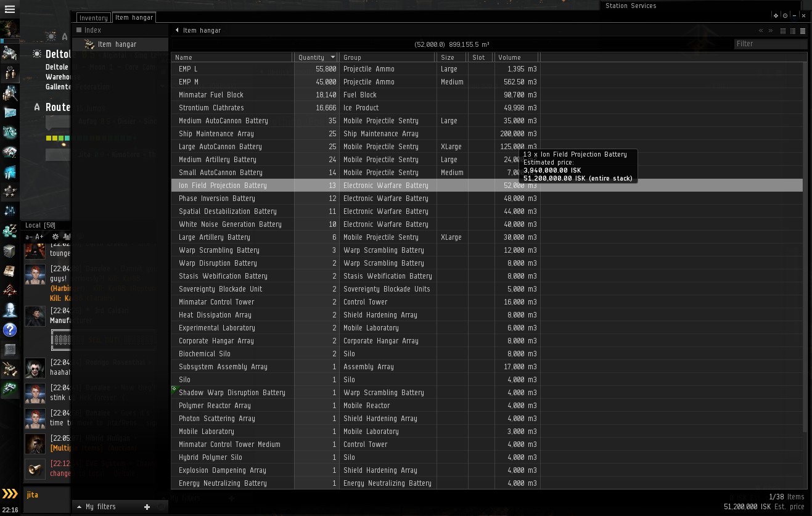The width and height of the screenshot is (812, 516).
Task: Open the Quantity column sort arrow
Action: [x=333, y=57]
